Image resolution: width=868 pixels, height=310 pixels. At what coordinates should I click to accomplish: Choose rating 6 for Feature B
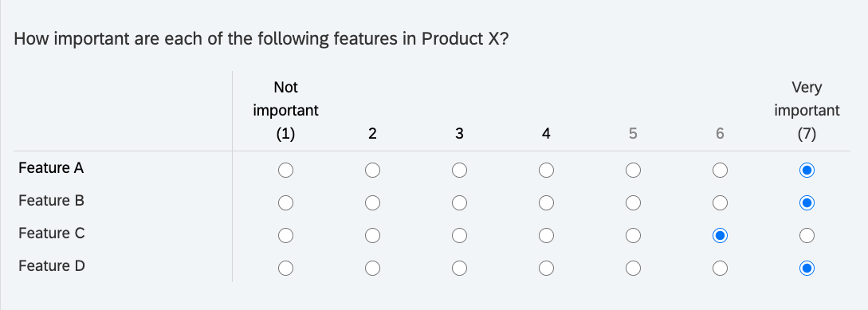[x=721, y=203]
